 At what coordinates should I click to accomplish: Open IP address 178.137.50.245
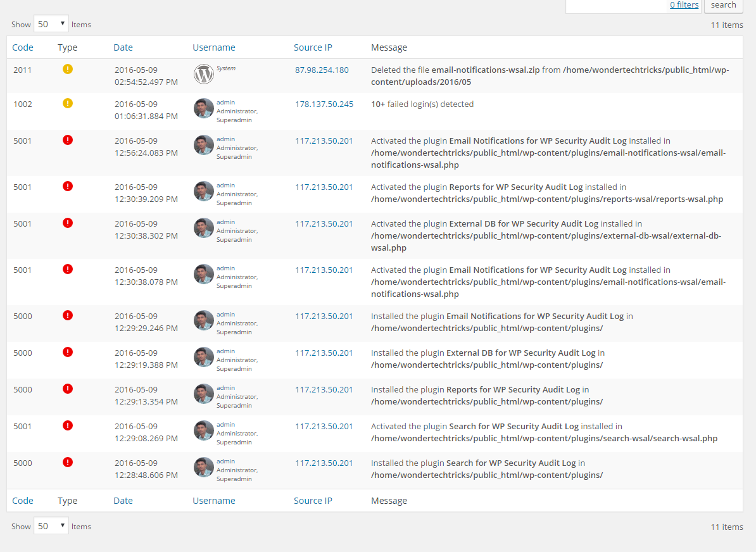tap(324, 104)
